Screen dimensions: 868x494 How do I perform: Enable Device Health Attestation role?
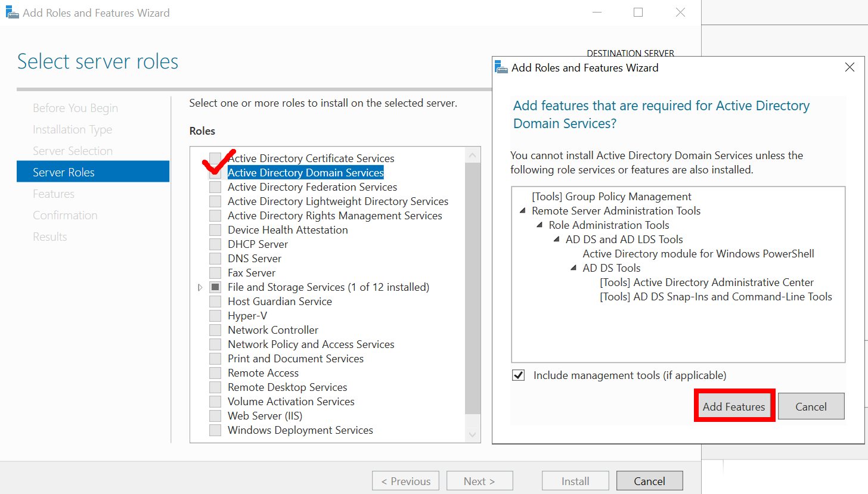[215, 230]
